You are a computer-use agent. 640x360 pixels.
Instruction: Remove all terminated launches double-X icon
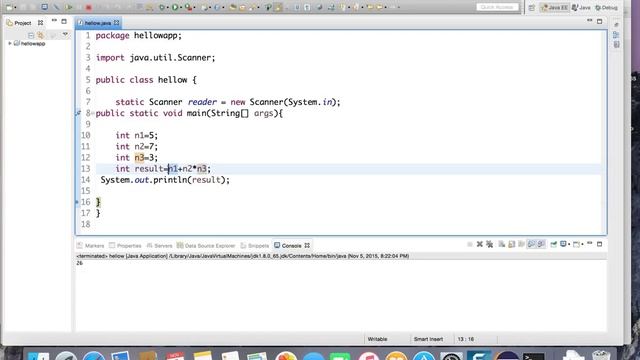tap(489, 244)
